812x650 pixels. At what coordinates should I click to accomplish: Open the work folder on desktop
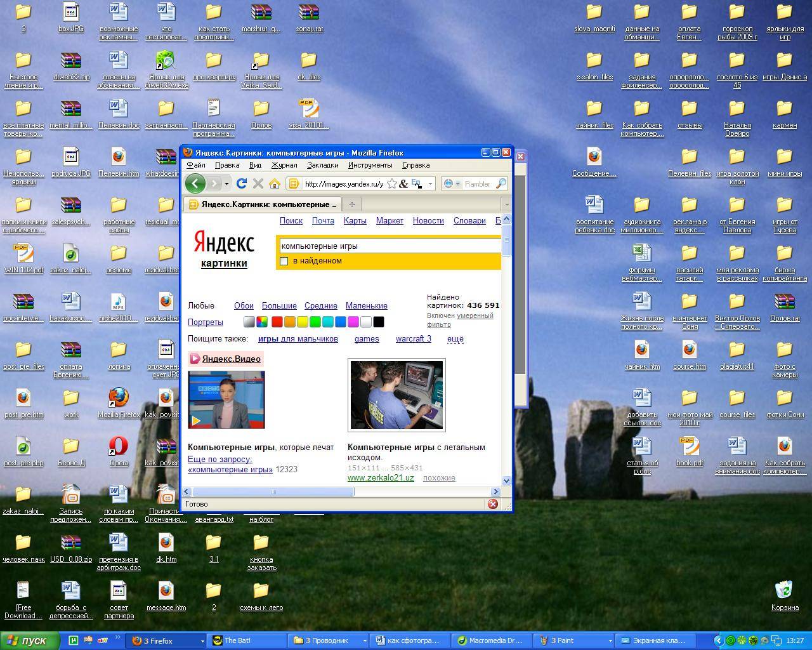pos(71,403)
